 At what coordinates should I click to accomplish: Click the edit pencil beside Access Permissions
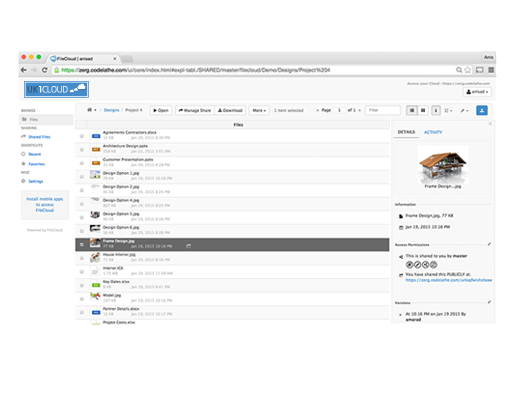pos(489,244)
